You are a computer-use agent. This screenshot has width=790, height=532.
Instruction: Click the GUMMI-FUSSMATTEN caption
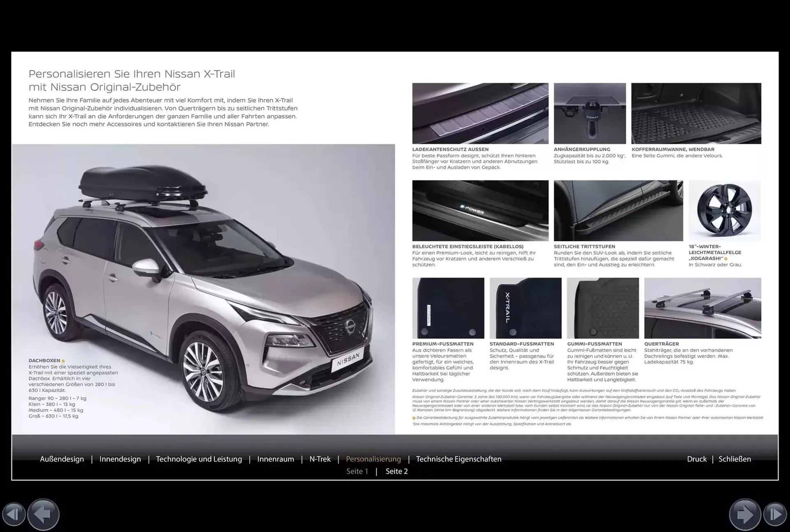(595, 344)
